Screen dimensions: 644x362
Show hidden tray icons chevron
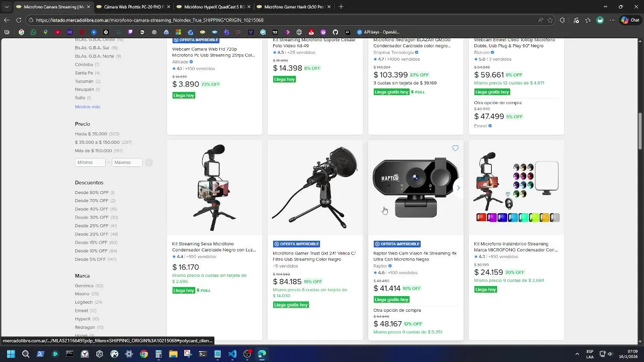click(x=578, y=354)
